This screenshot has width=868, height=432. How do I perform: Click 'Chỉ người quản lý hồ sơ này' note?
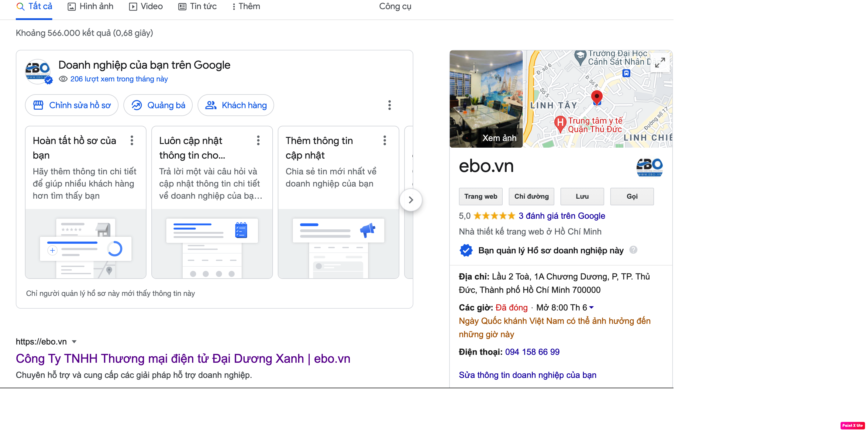click(111, 293)
